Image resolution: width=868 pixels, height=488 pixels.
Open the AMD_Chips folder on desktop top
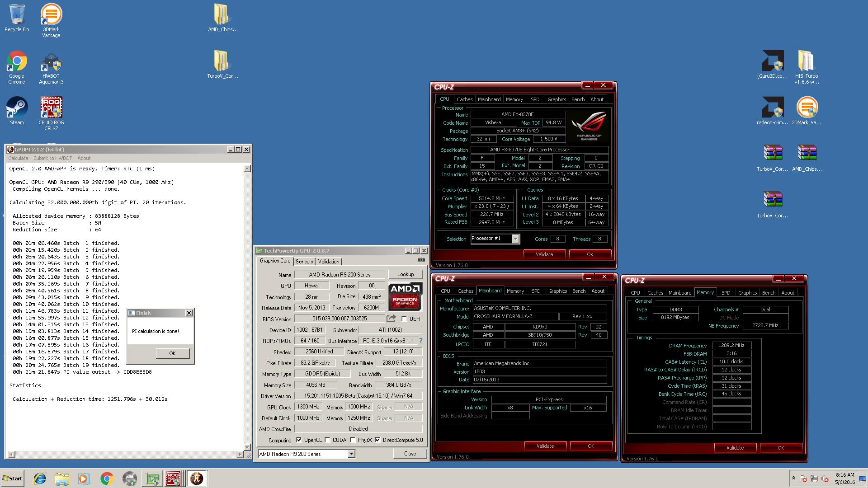pos(222,18)
